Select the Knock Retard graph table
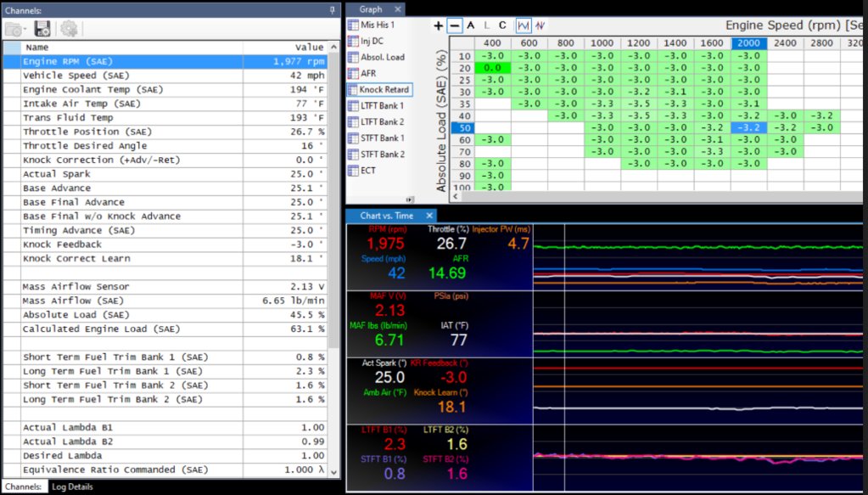 [x=379, y=89]
